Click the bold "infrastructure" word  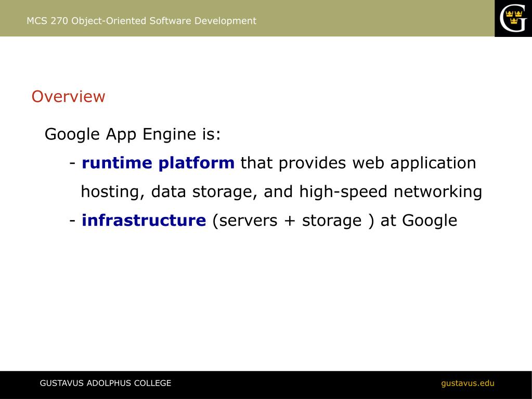(144, 220)
